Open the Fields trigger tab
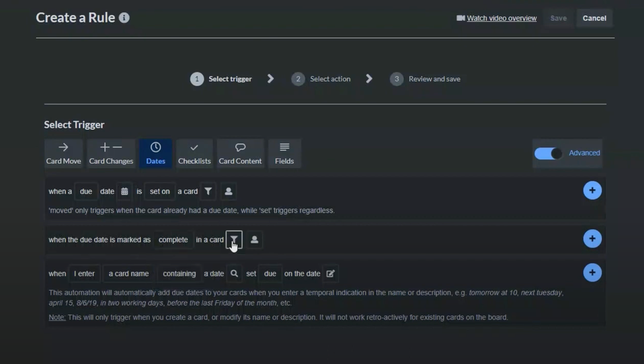 [284, 154]
